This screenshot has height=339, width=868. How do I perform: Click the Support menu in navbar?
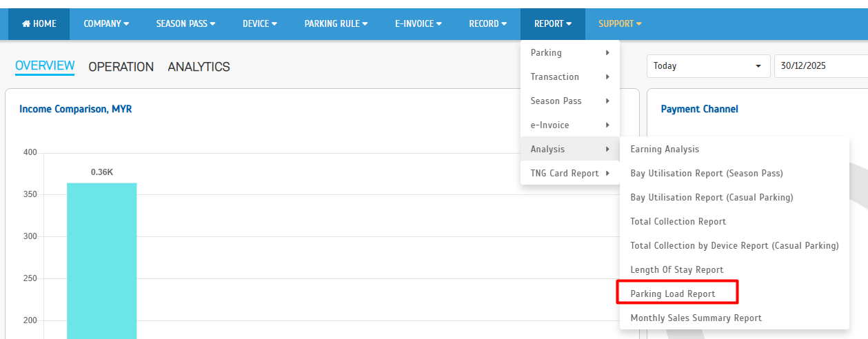[619, 24]
